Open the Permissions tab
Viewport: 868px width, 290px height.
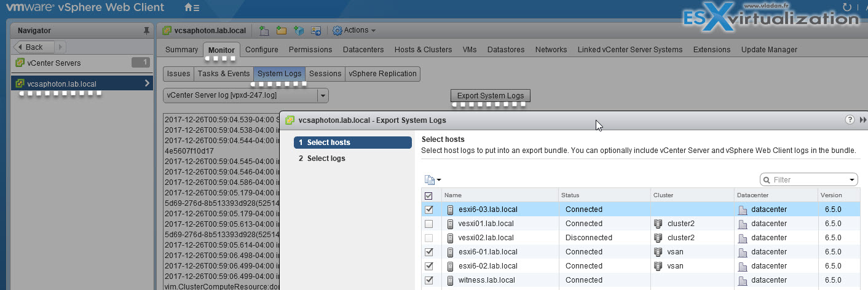[310, 50]
